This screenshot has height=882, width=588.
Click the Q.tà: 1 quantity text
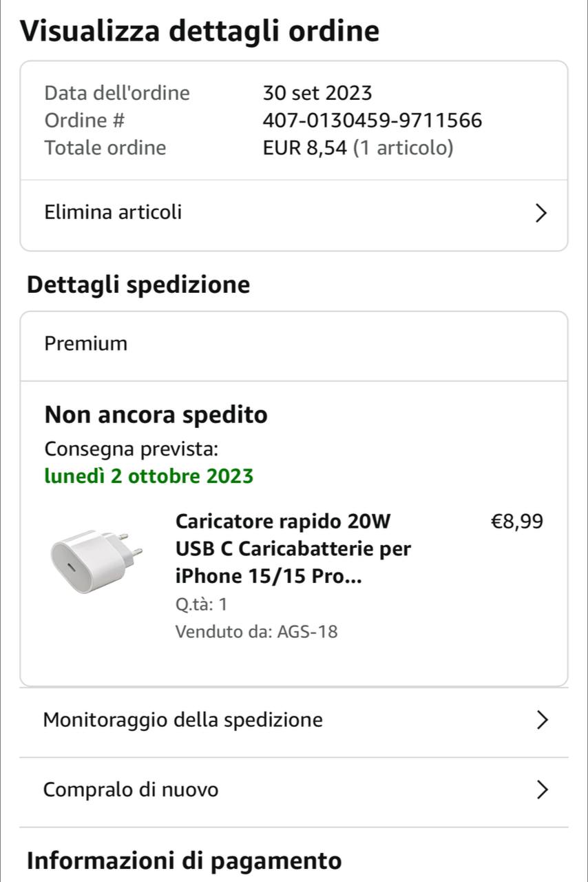click(x=201, y=604)
